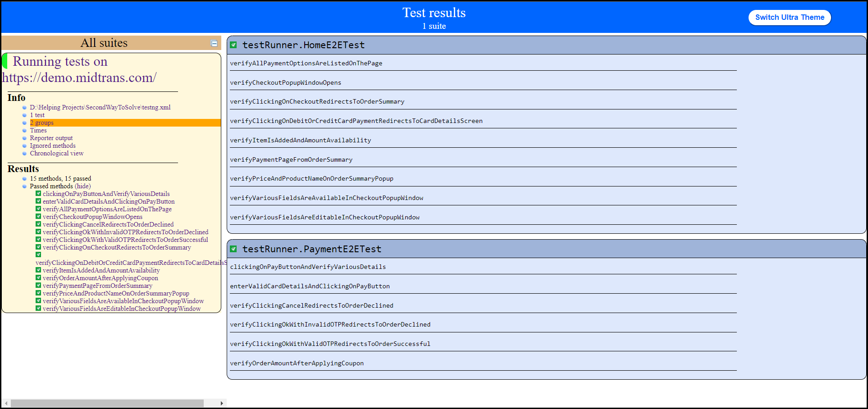Click the right arrow of the horizontal scrollbar
The width and height of the screenshot is (868, 409).
(222, 404)
